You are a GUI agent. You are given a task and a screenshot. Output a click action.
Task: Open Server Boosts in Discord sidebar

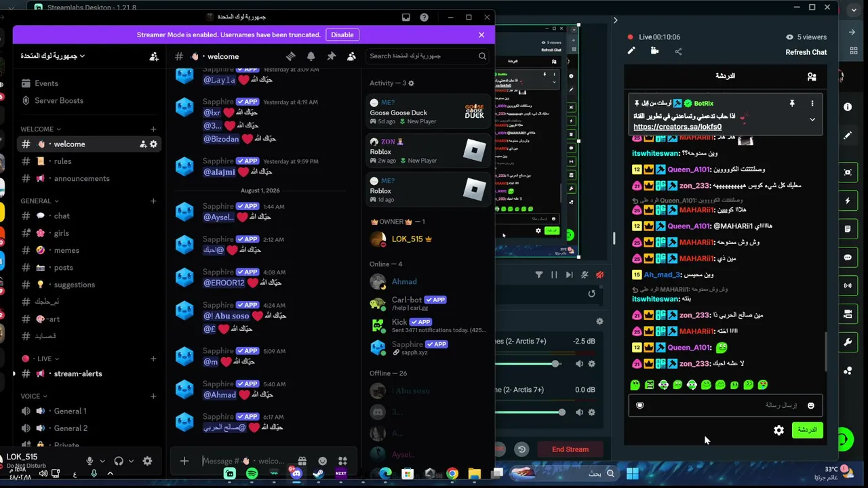tap(59, 100)
